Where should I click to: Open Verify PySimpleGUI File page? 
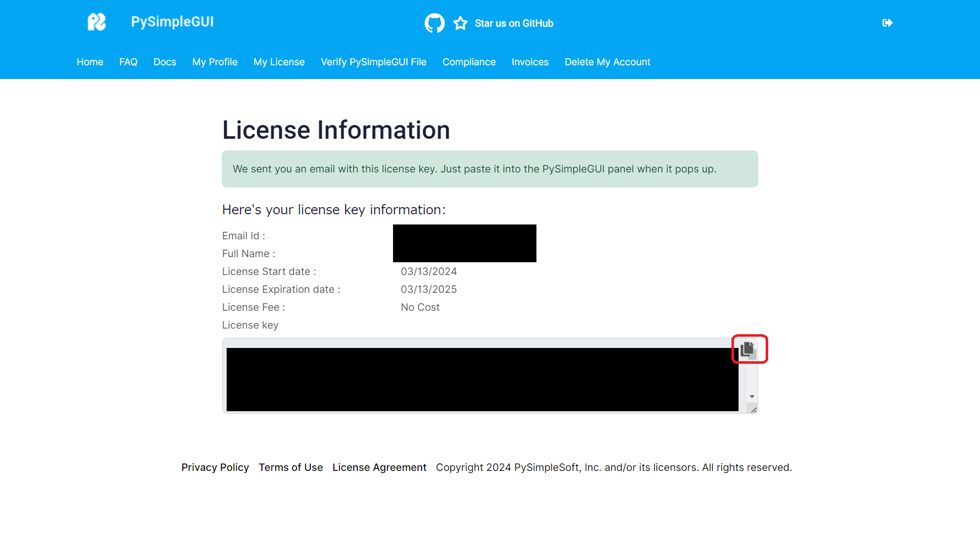(374, 62)
